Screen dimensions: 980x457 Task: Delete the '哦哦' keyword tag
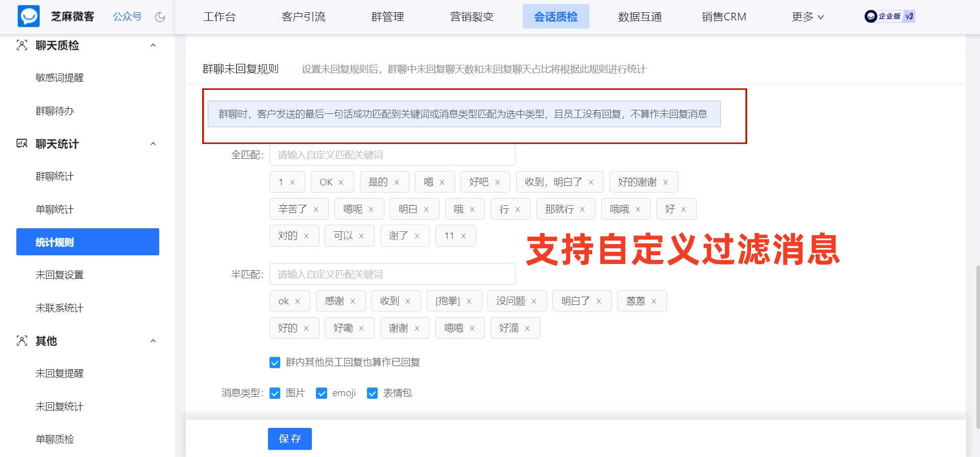(x=638, y=209)
